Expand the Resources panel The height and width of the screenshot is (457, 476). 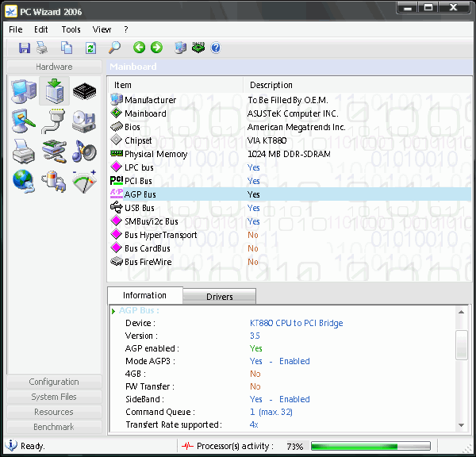tap(54, 412)
